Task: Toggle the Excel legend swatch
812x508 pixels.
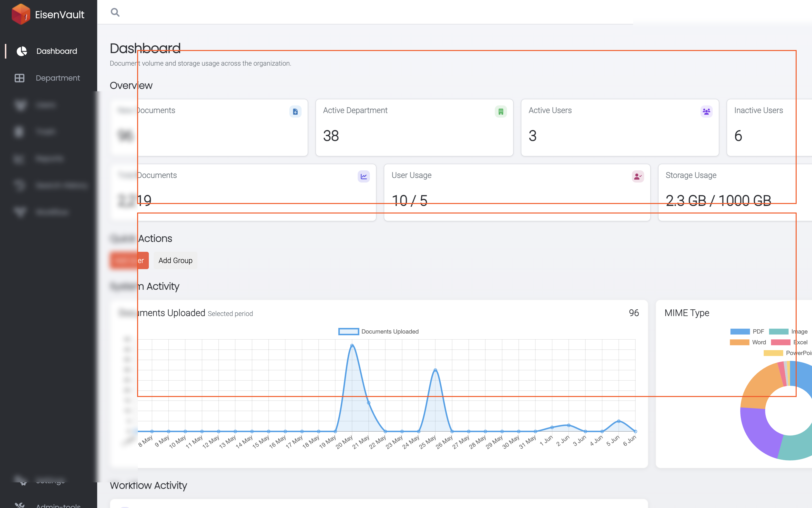Action: 781,342
